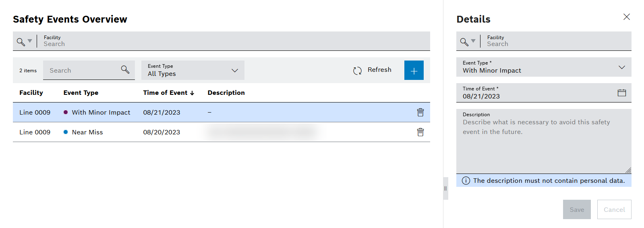Click the Save button
Viewport: 644px width, 228px height.
[x=576, y=209]
